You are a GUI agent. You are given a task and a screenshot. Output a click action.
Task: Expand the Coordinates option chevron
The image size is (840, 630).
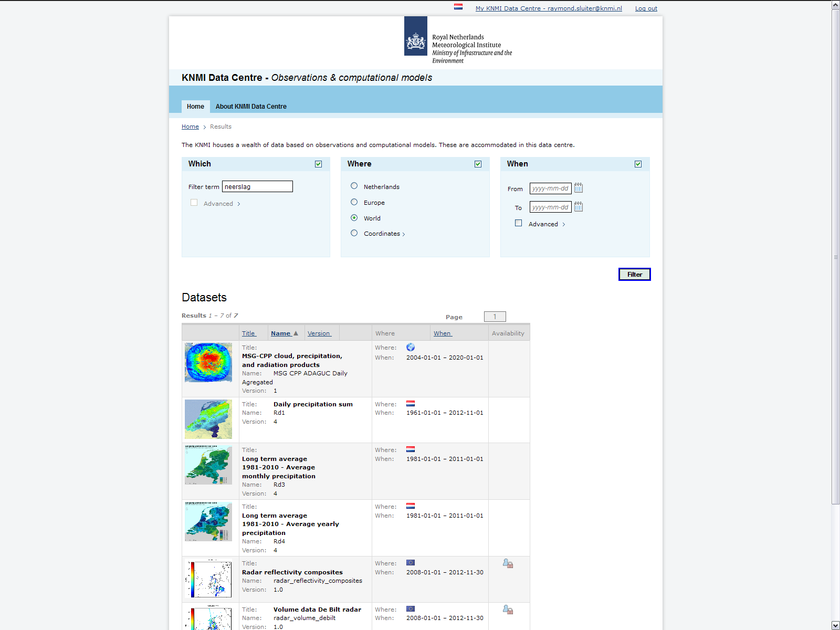404,234
